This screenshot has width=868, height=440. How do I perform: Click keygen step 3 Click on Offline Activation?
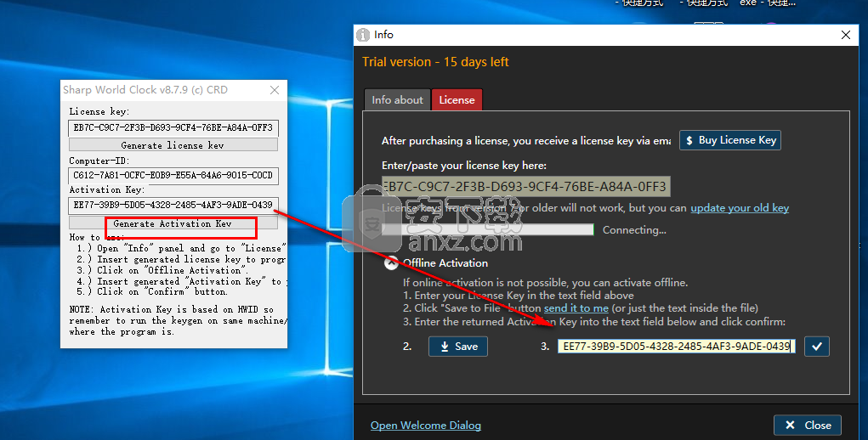[x=162, y=270]
